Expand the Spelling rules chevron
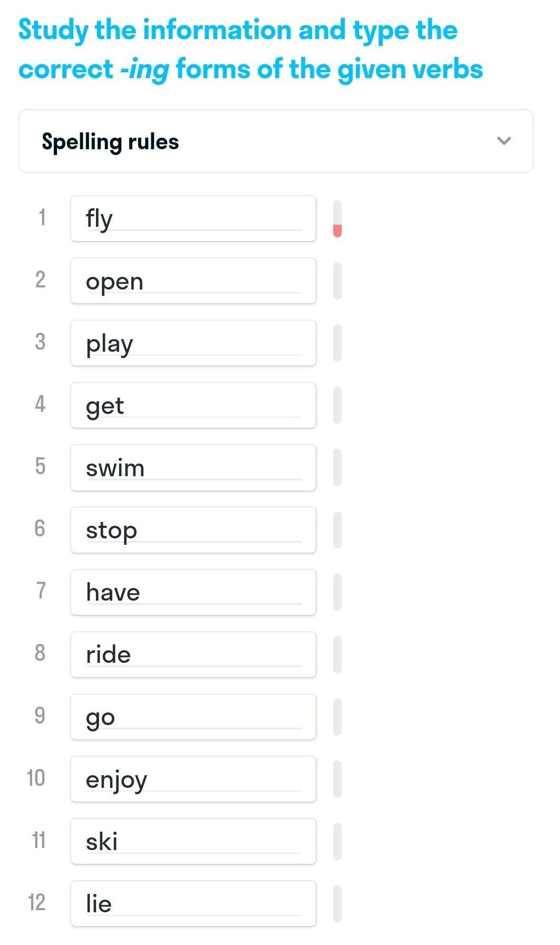560x945 pixels. [504, 141]
